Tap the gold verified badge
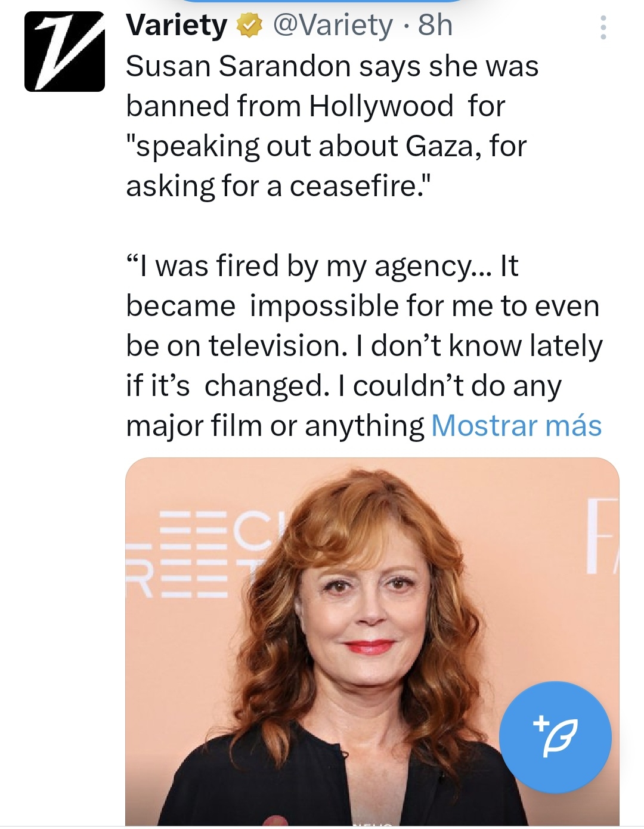Viewport: 644px width, 829px height. pos(250,26)
